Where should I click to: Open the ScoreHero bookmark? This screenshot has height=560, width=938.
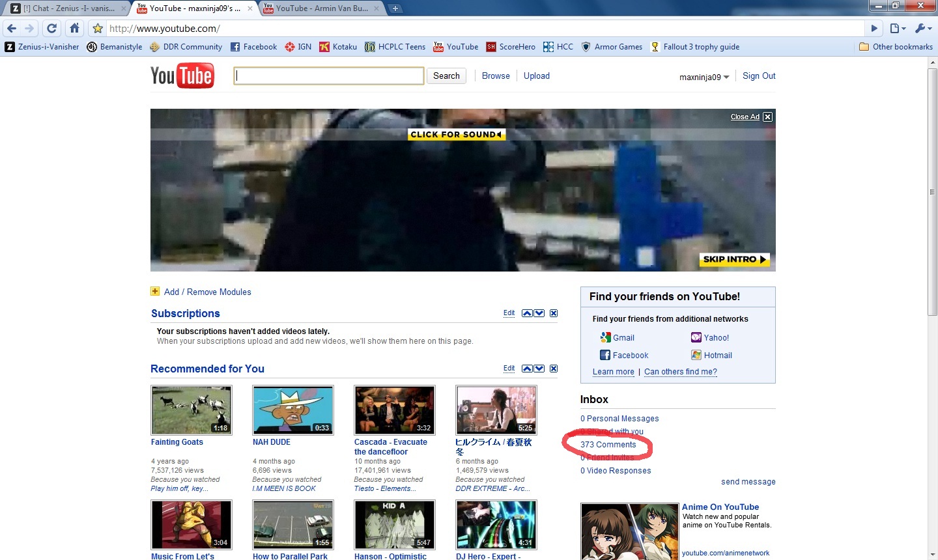tap(511, 47)
